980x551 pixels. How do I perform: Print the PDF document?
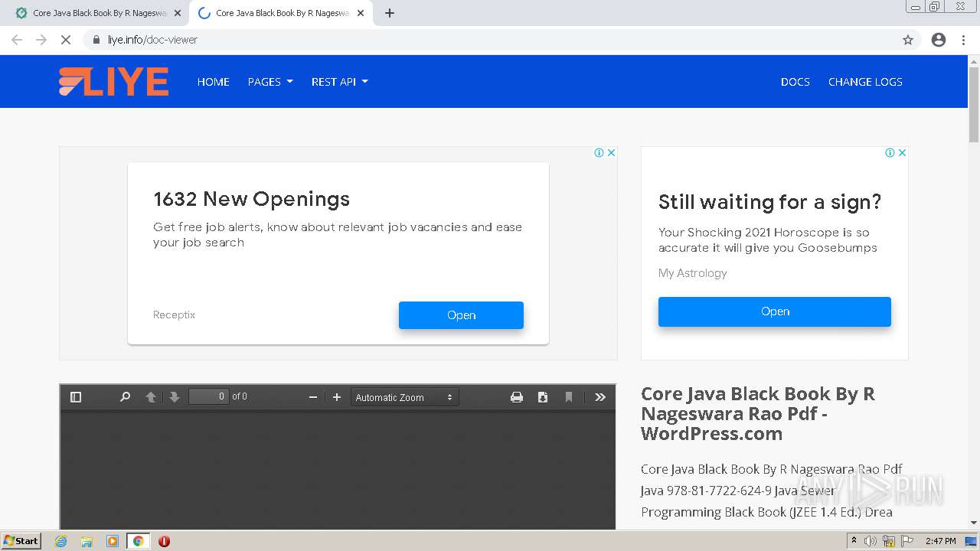pos(517,396)
